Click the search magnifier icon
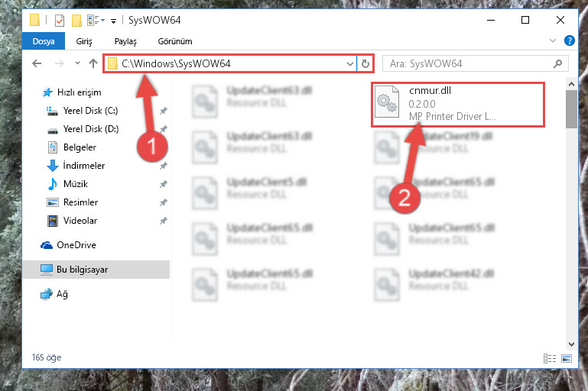588x391 pixels. (557, 63)
